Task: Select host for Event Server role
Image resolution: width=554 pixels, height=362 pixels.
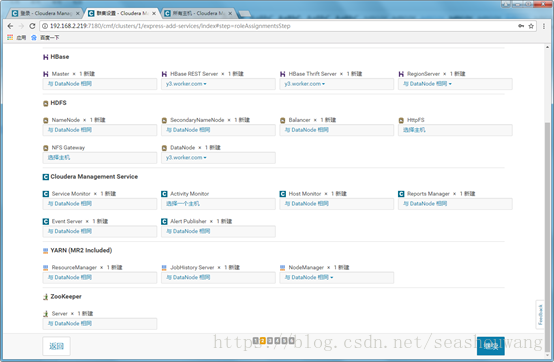Action: tap(100, 231)
